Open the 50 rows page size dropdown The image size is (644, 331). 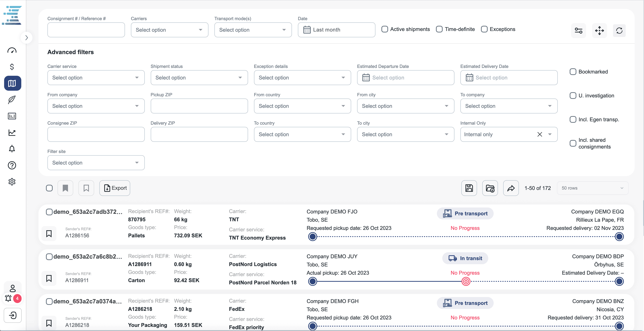coord(592,188)
